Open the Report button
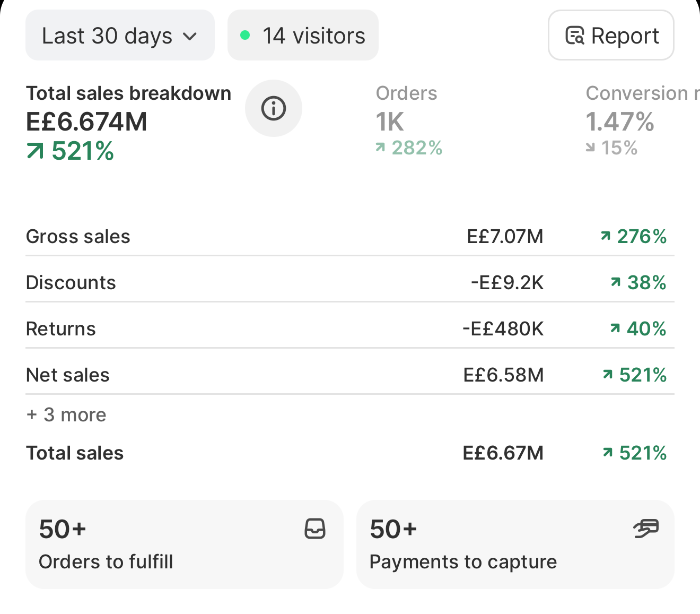700x614 pixels. [x=611, y=35]
